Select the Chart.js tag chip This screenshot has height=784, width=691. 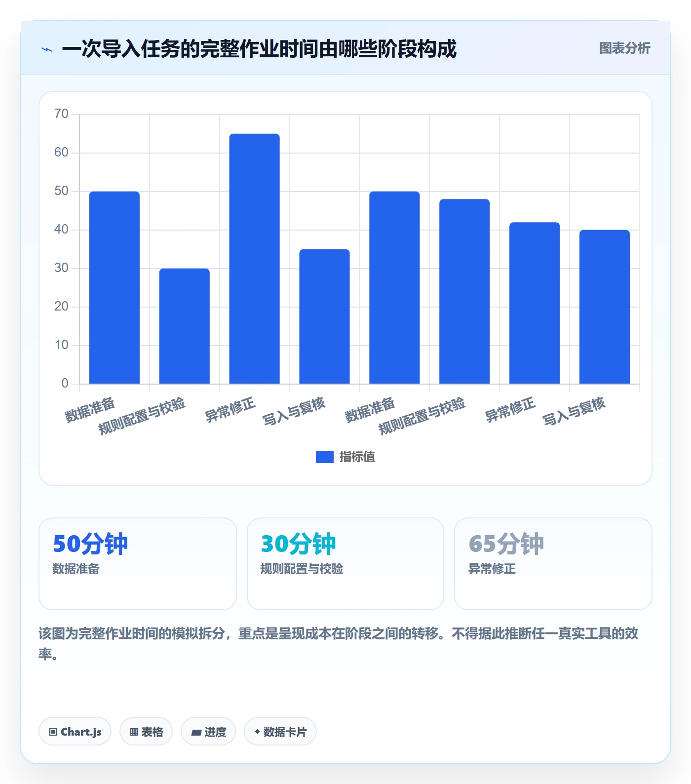[75, 731]
